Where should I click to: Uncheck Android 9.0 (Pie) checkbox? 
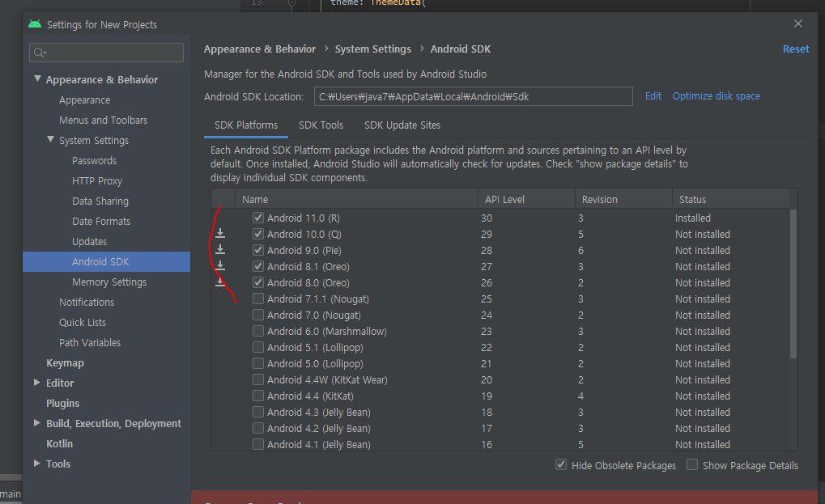(x=257, y=250)
